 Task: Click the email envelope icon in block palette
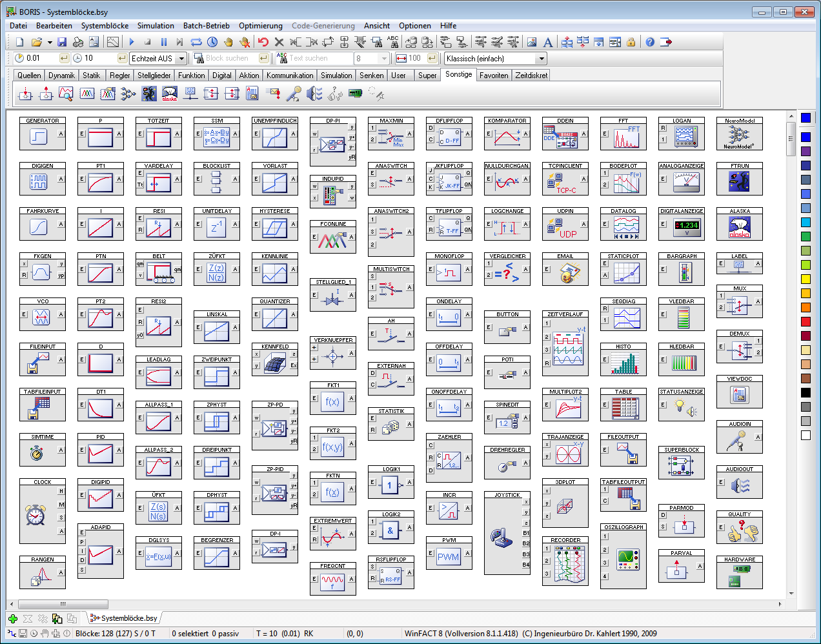pyautogui.click(x=273, y=94)
